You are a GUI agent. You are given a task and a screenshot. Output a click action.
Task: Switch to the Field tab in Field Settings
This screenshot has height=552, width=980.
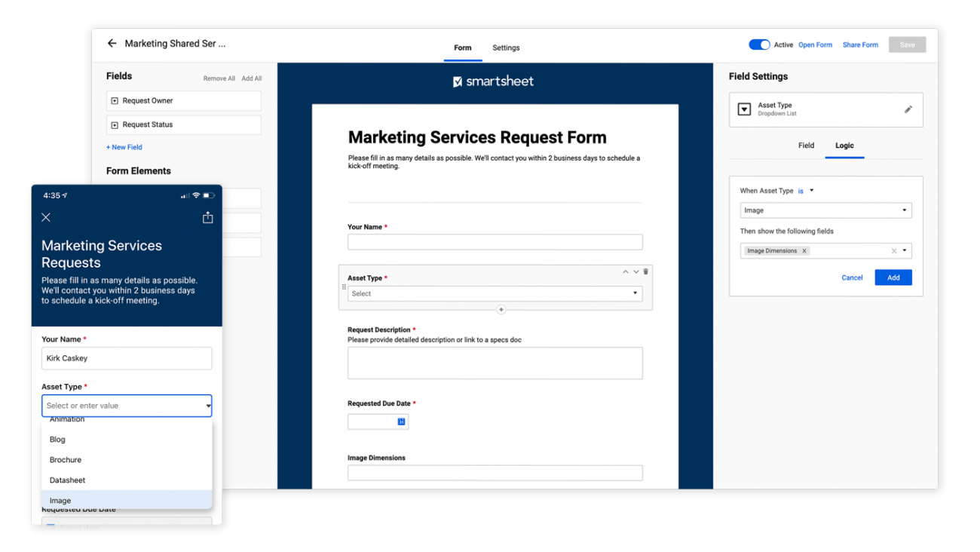click(x=806, y=146)
